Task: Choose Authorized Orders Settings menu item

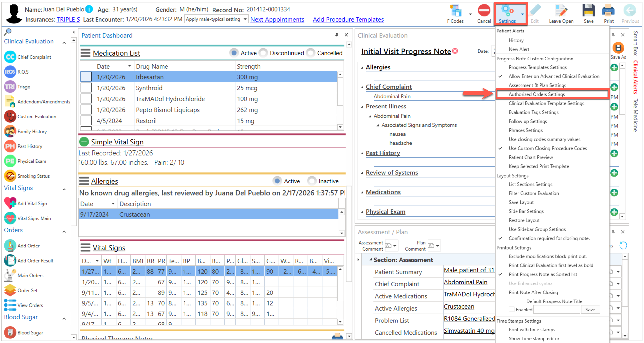Action: pyautogui.click(x=536, y=94)
